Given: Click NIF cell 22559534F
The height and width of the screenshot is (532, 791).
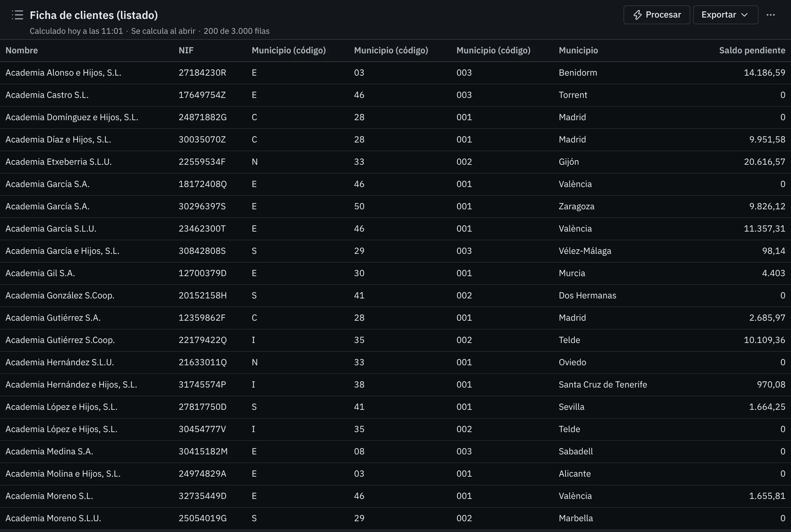Looking at the screenshot, I should pos(202,161).
